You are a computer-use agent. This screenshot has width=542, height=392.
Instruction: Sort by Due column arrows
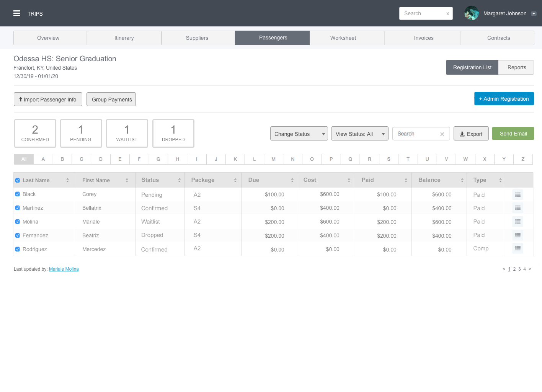pyautogui.click(x=292, y=180)
